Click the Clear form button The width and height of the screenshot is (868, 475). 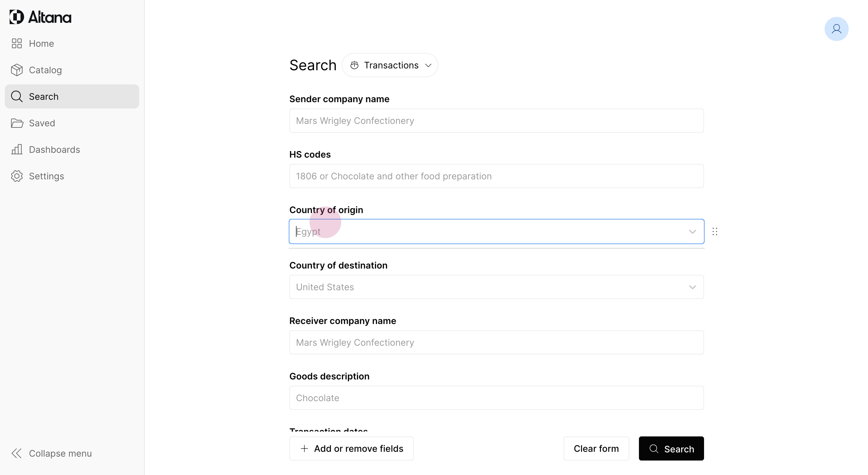596,448
